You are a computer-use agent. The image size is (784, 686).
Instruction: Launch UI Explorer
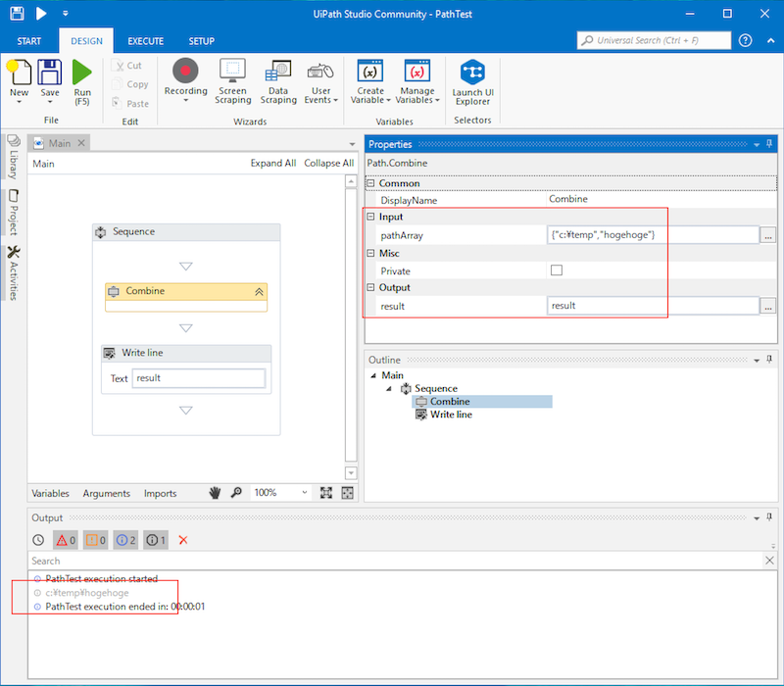[472, 82]
